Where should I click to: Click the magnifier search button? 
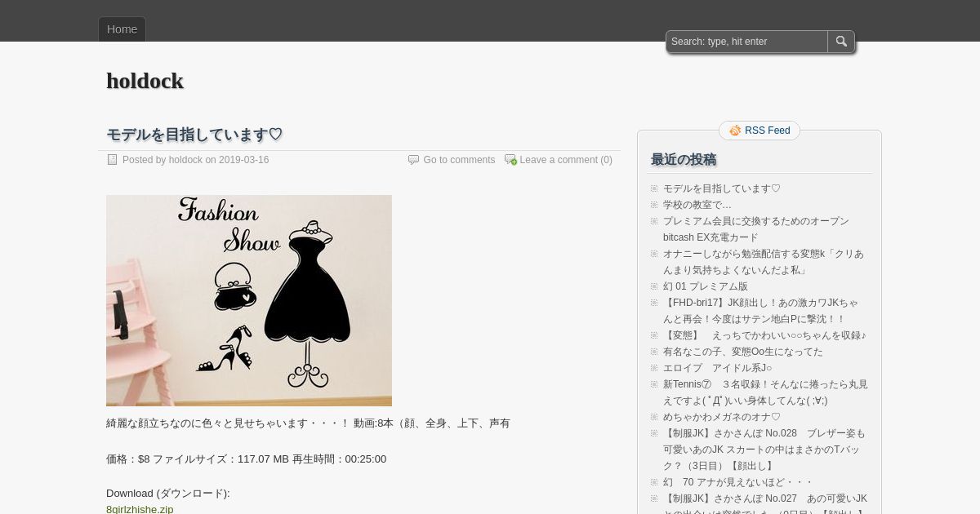(x=841, y=42)
